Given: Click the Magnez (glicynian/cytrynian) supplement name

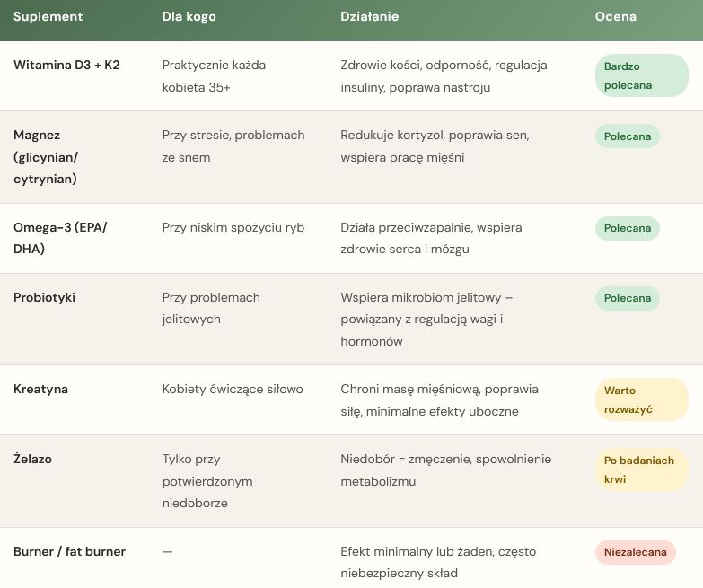Looking at the screenshot, I should pos(47,157).
